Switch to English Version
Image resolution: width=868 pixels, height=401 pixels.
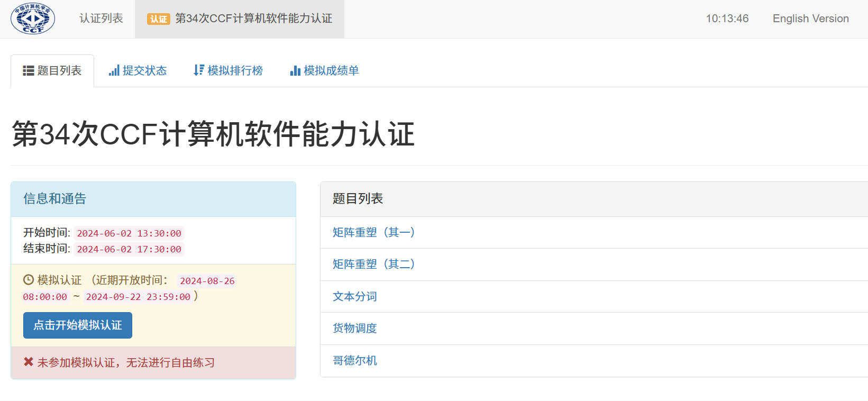[x=810, y=19]
